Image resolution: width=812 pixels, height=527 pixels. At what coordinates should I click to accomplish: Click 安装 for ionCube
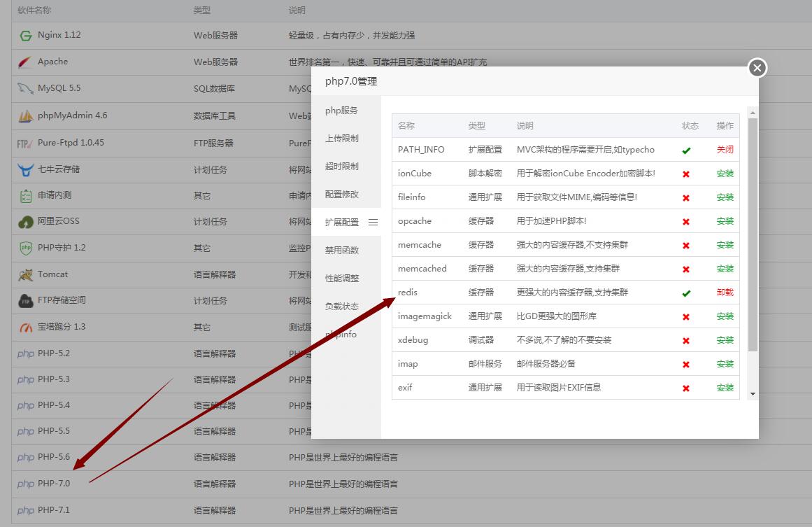pos(725,174)
